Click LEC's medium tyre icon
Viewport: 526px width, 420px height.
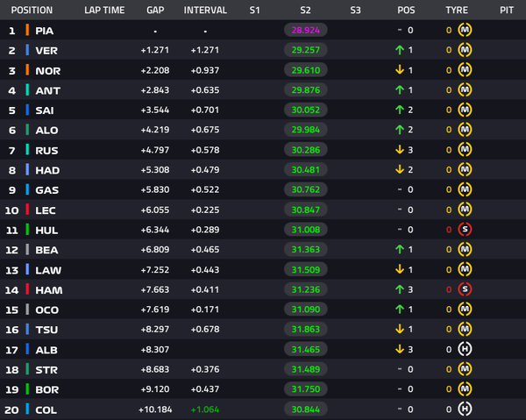(465, 210)
